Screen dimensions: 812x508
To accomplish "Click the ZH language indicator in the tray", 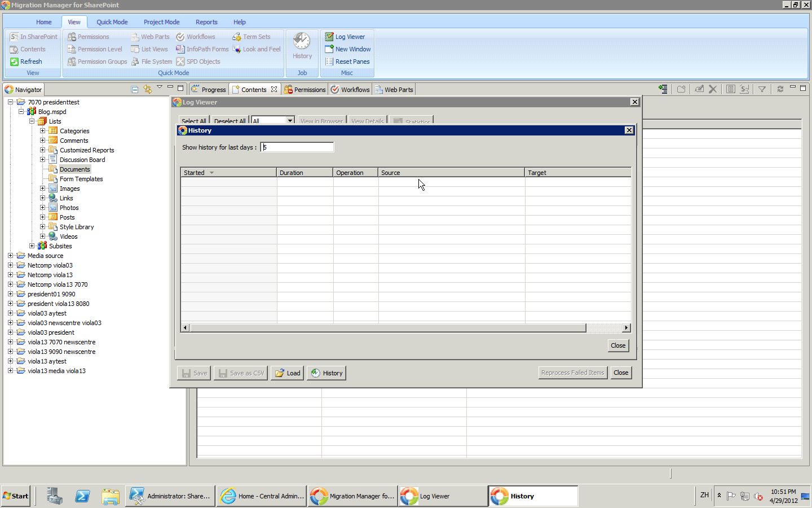I will coord(704,495).
